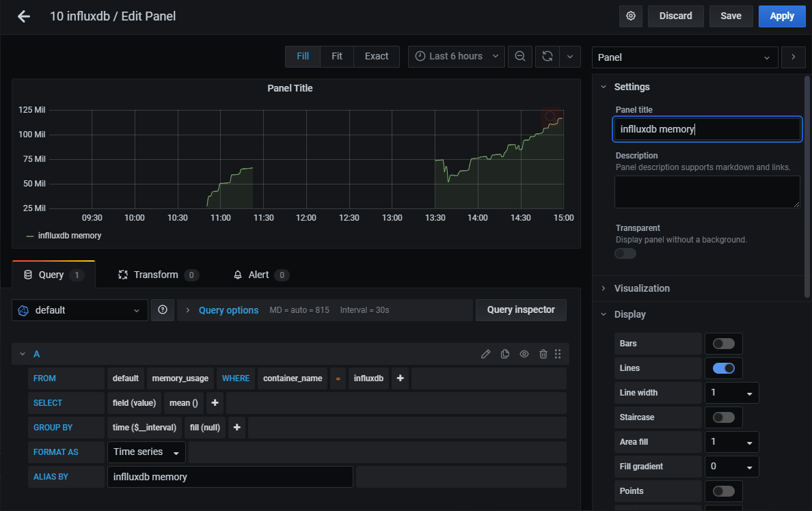Open the Line width dropdown

point(731,393)
